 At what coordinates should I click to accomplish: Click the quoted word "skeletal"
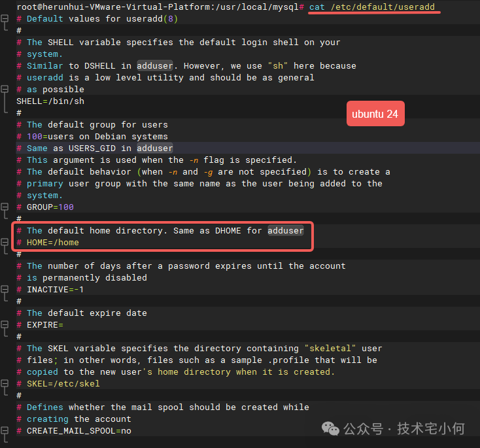(x=330, y=348)
